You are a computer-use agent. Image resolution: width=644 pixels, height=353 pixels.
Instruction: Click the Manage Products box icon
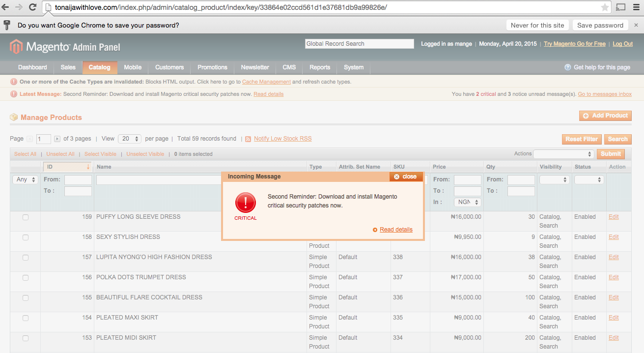tap(14, 118)
